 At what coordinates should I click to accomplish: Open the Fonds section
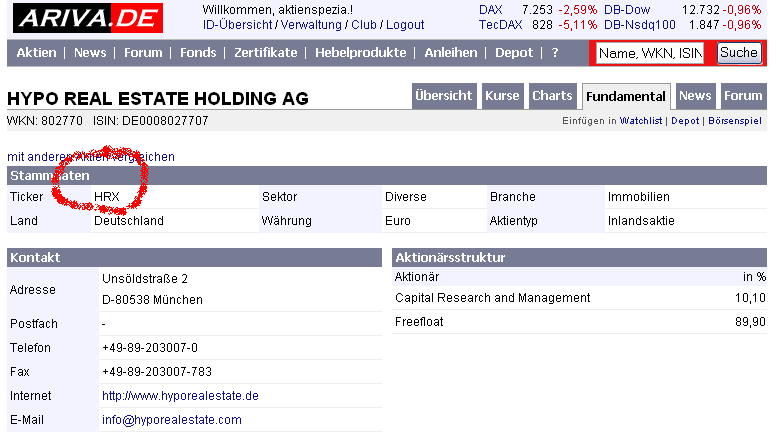click(x=198, y=53)
